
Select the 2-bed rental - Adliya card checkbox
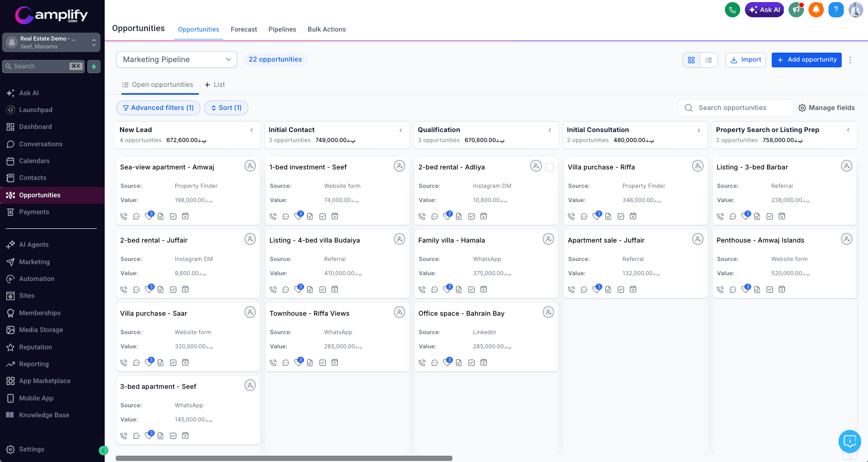coord(550,167)
